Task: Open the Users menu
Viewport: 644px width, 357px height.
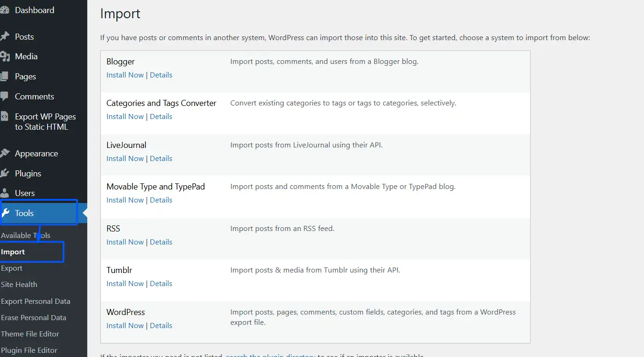Action: click(x=25, y=193)
